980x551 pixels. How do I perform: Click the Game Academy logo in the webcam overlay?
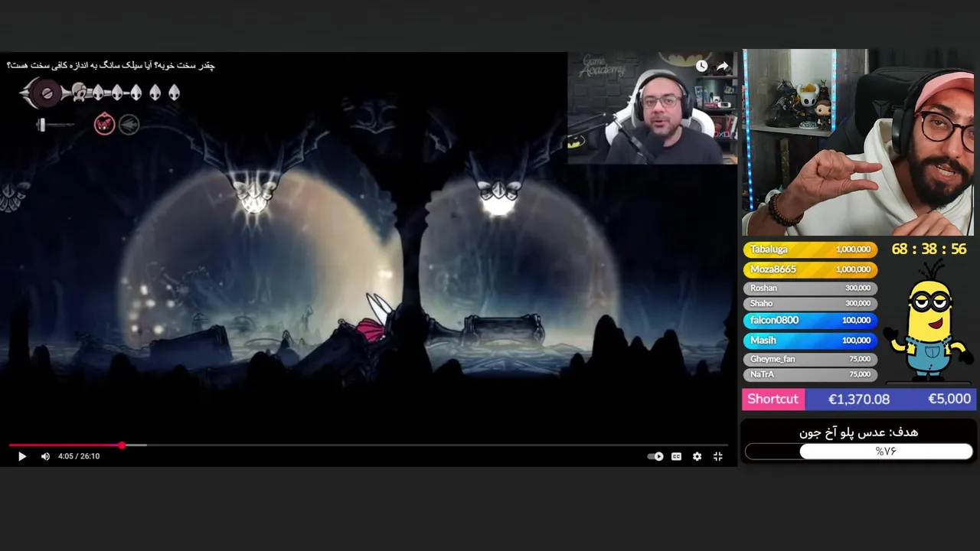[603, 66]
